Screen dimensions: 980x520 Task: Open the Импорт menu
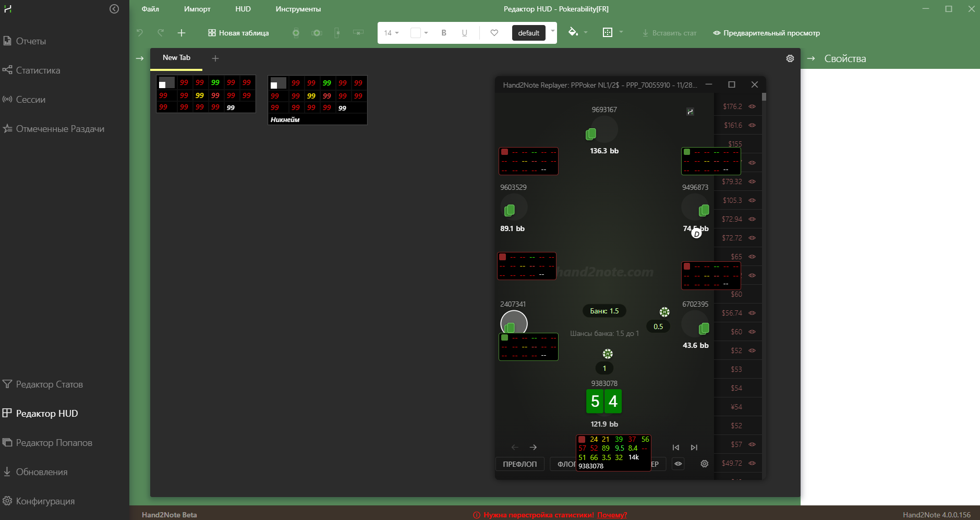197,9
